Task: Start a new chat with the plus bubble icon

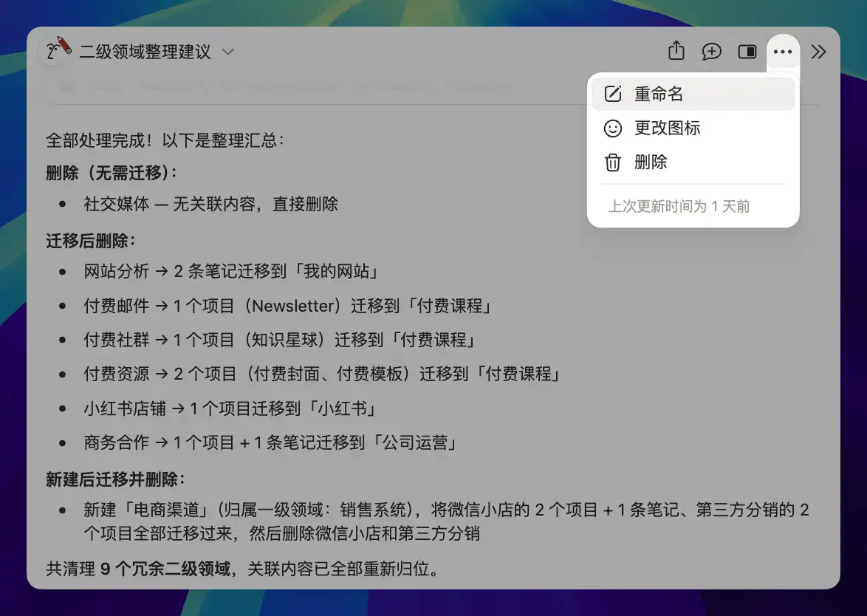Action: pyautogui.click(x=711, y=52)
